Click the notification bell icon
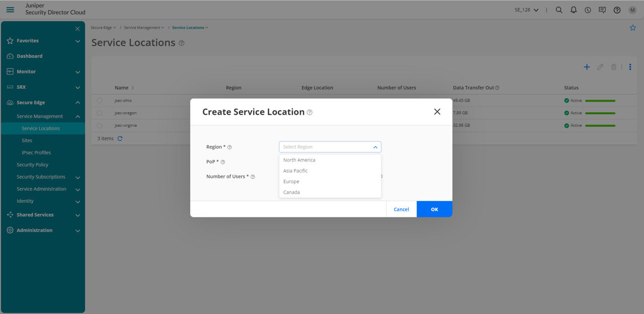The height and width of the screenshot is (314, 644). pyautogui.click(x=574, y=10)
